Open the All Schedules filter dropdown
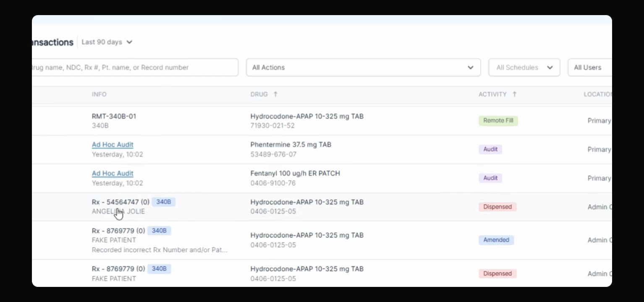Image resolution: width=644 pixels, height=302 pixels. click(524, 68)
